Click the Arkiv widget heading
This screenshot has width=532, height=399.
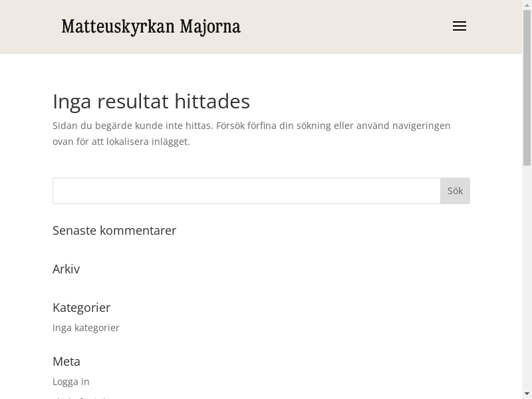(x=66, y=269)
